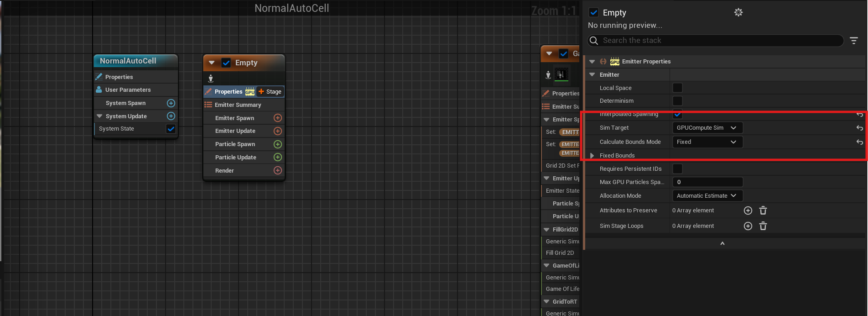Collapse the System Update group
Viewport: 868px width, 316px height.
(x=99, y=116)
